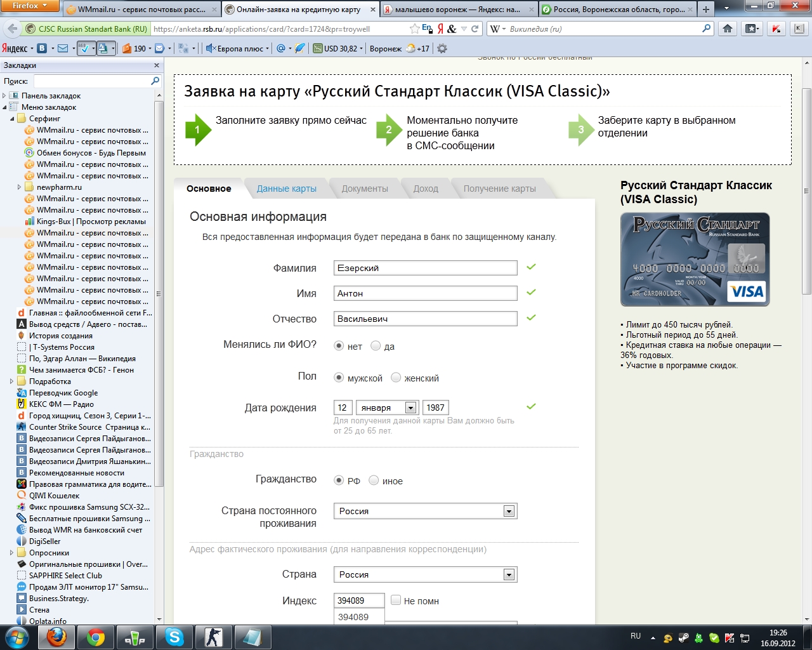Viewport: 812px width, 650px height.
Task: Open 'QIWI Кошелек' bookmark
Action: pos(48,496)
